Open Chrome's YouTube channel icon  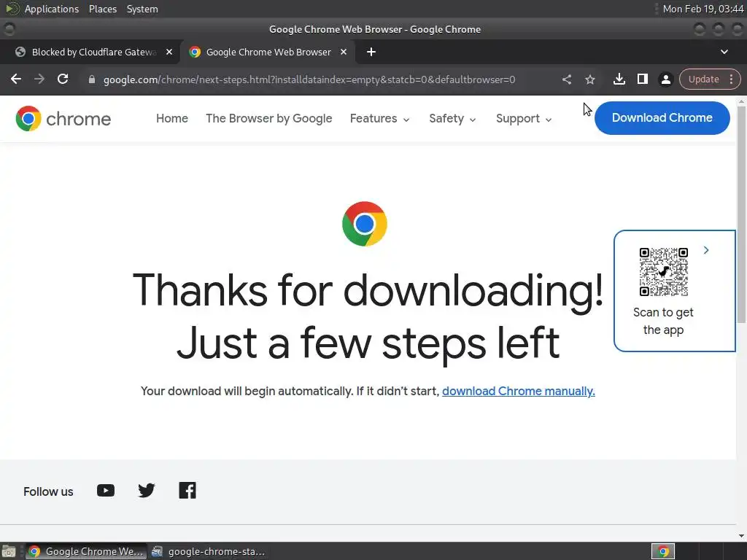(105, 491)
